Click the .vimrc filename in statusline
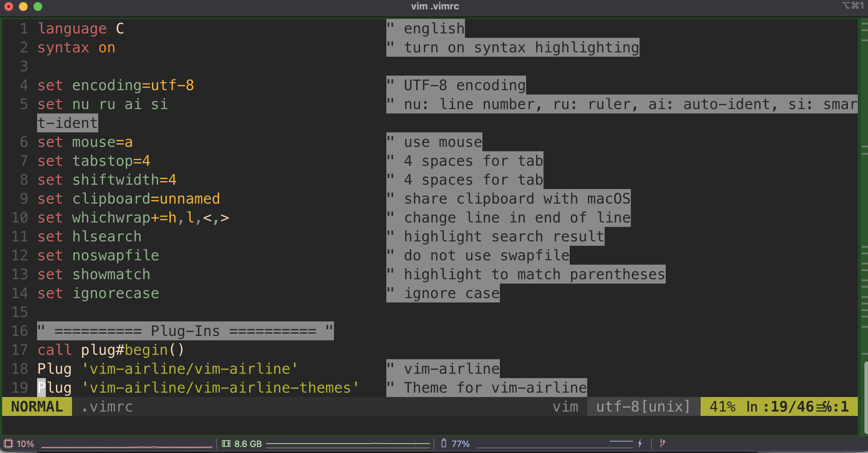This screenshot has width=868, height=453. pos(107,406)
